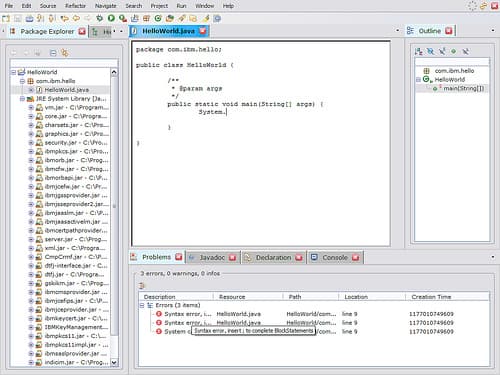Click the Package Explorer vertical scrollbar thumb
This screenshot has width=500, height=375.
tap(114, 206)
